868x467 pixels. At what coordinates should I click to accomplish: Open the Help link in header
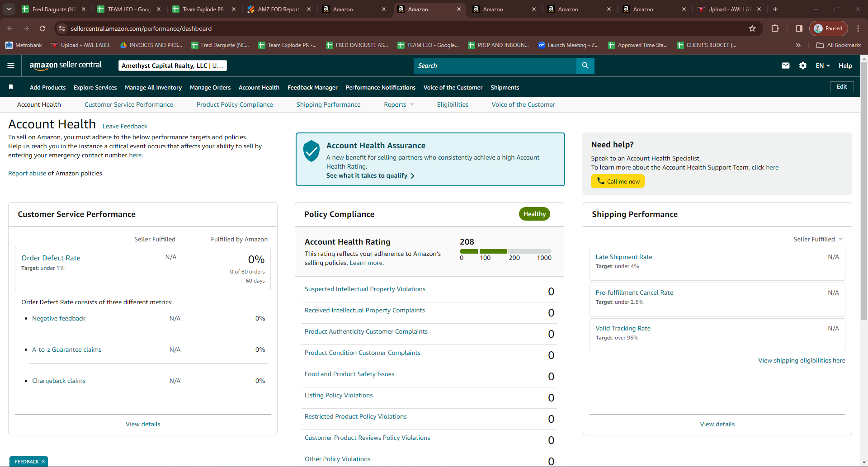[x=845, y=66]
